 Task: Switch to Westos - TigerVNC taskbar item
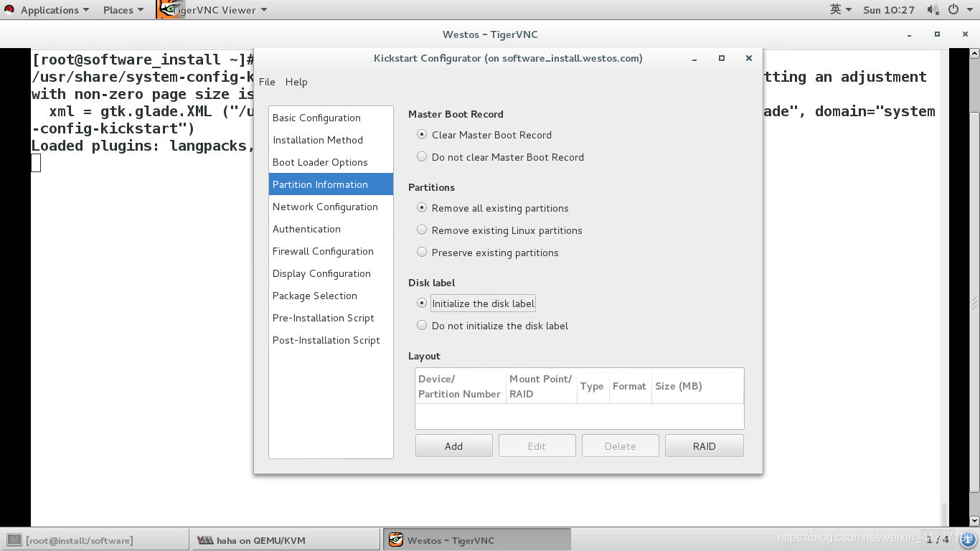click(477, 540)
